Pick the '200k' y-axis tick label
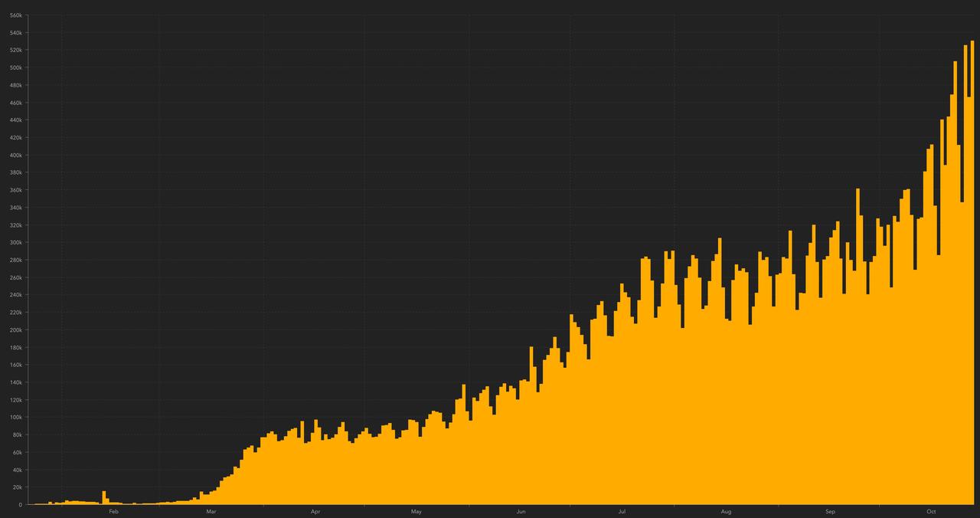980x518 pixels. click(15, 329)
